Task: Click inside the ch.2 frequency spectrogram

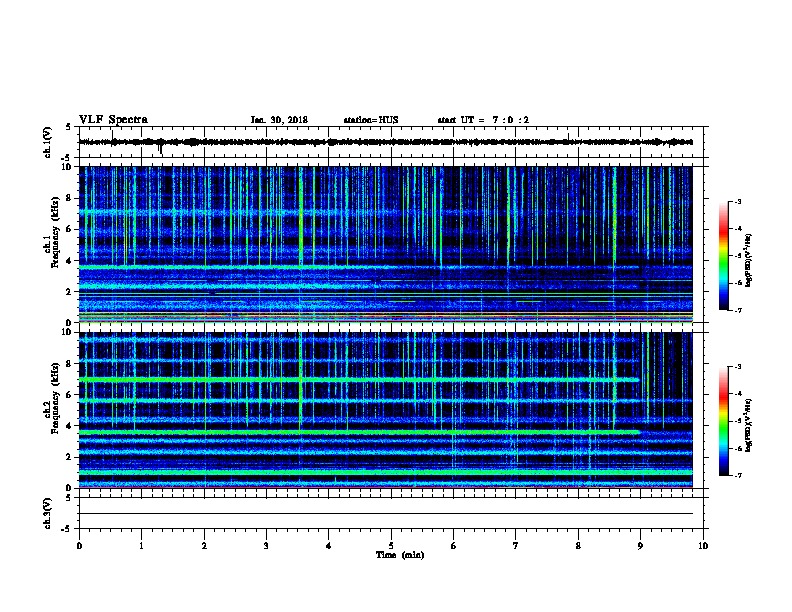Action: tap(386, 410)
